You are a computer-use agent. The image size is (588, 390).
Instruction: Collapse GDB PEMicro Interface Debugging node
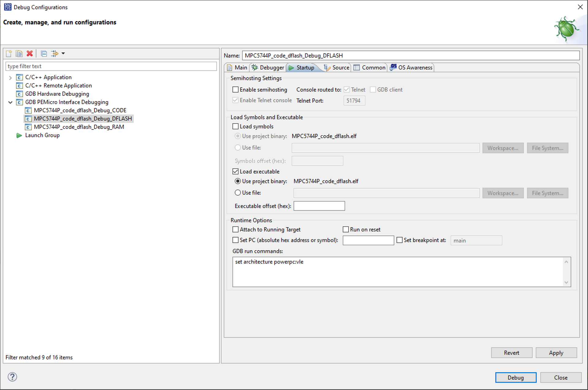tap(10, 102)
